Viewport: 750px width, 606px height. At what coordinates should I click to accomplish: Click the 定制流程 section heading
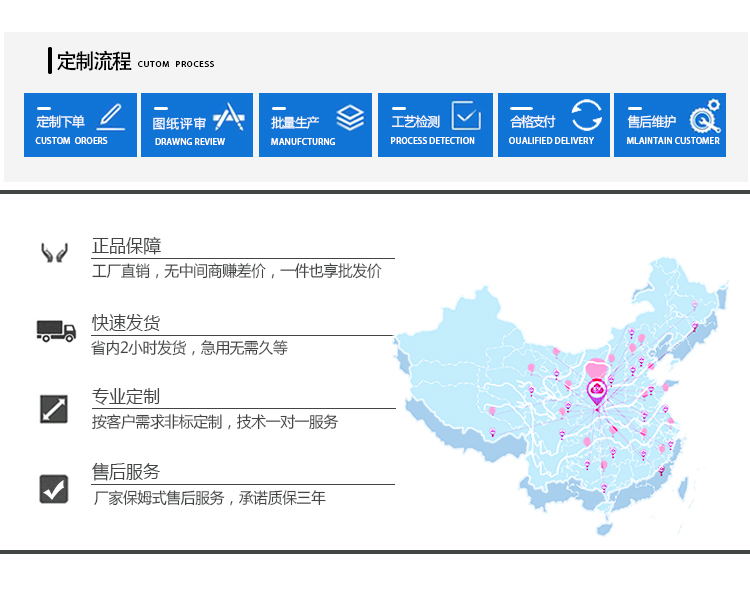click(x=94, y=61)
